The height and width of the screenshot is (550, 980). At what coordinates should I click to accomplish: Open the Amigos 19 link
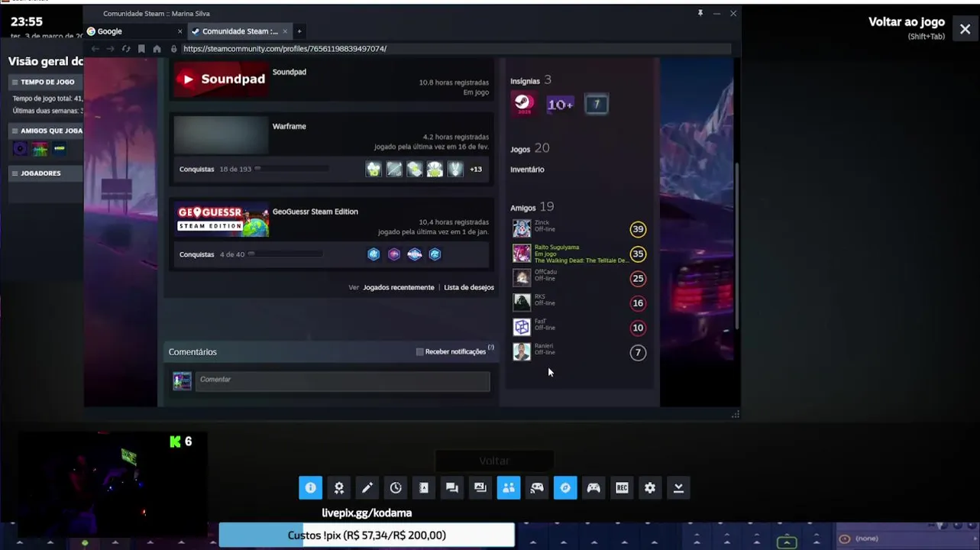(532, 207)
